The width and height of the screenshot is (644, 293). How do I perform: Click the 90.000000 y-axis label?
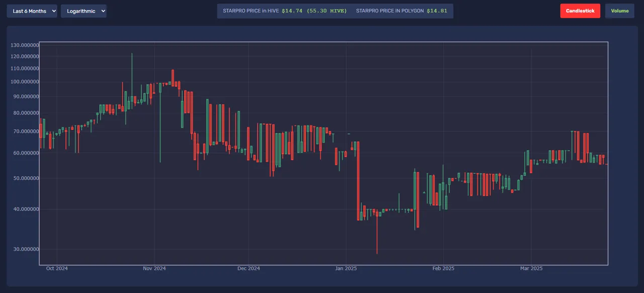coord(26,96)
